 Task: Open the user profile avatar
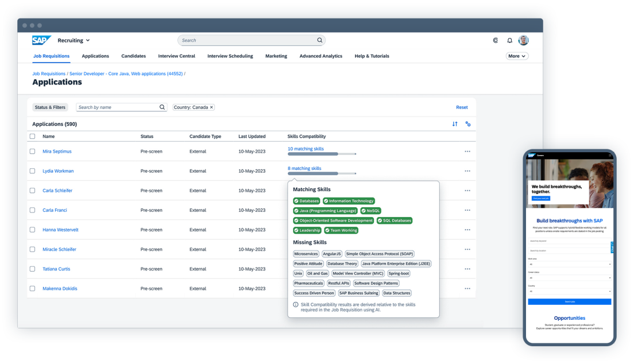tap(523, 40)
